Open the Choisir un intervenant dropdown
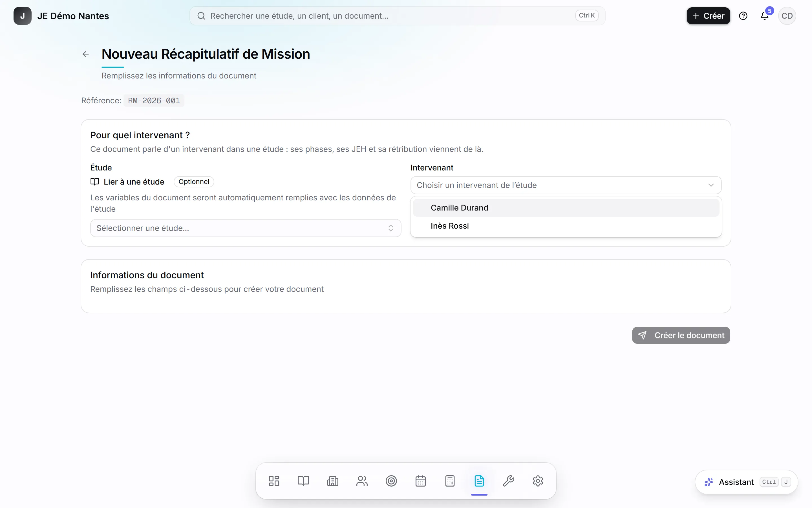 point(566,185)
